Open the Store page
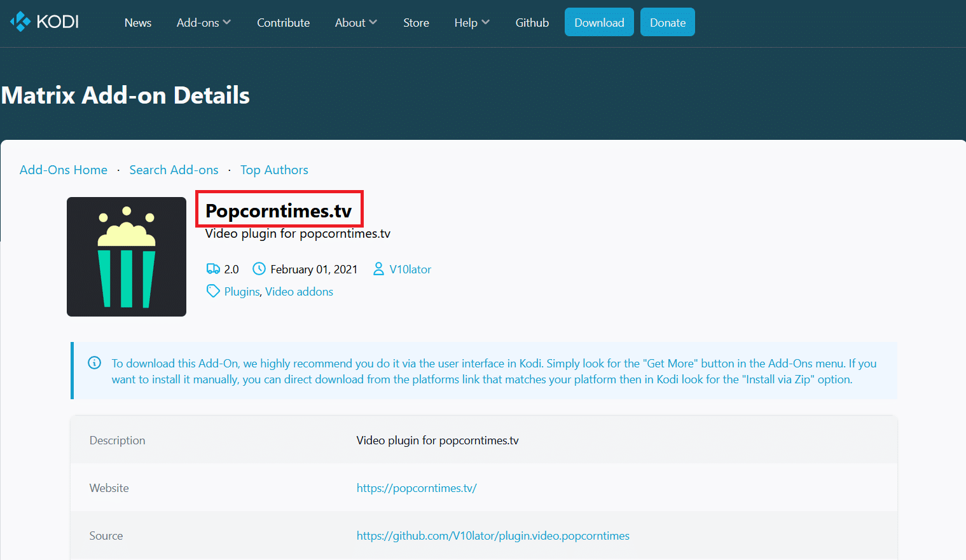The width and height of the screenshot is (966, 560). (x=416, y=23)
